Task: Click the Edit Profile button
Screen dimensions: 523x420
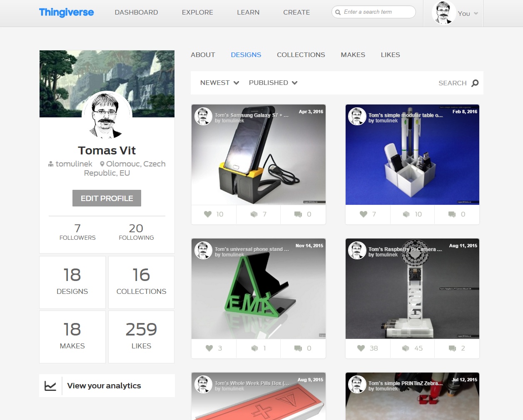Action: (x=107, y=198)
